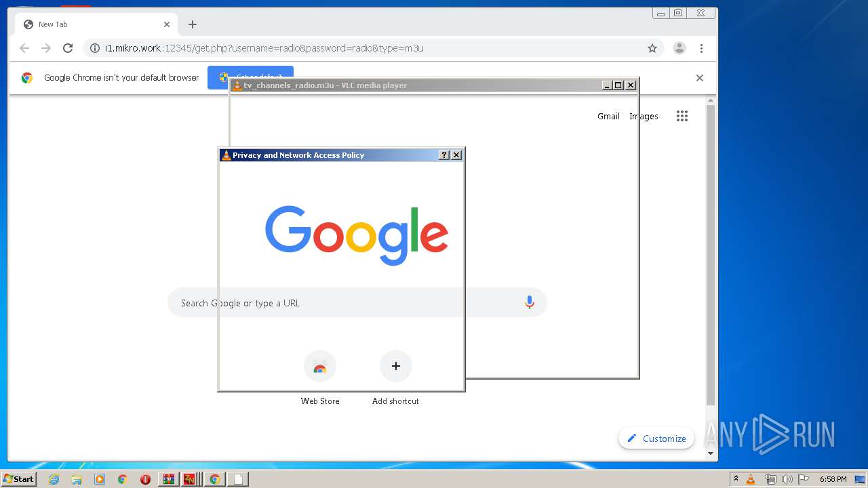
Task: Open the volume speaker tray icon
Action: [788, 479]
